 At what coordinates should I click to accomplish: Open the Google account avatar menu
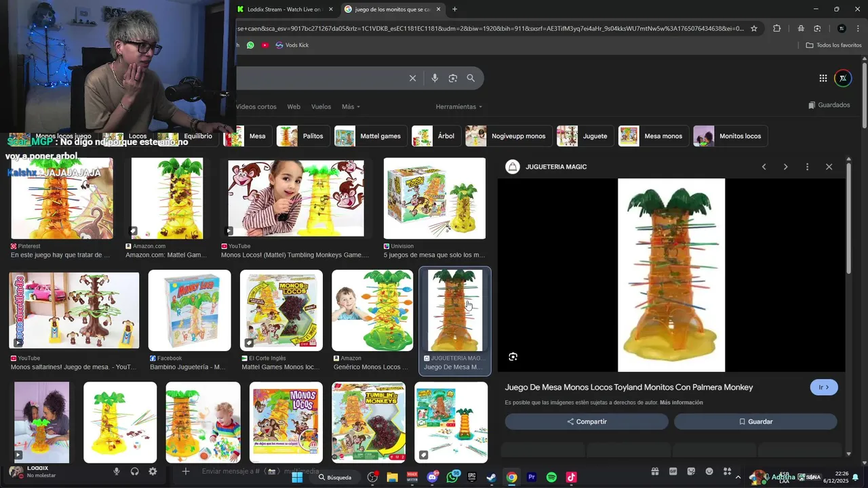(x=843, y=78)
